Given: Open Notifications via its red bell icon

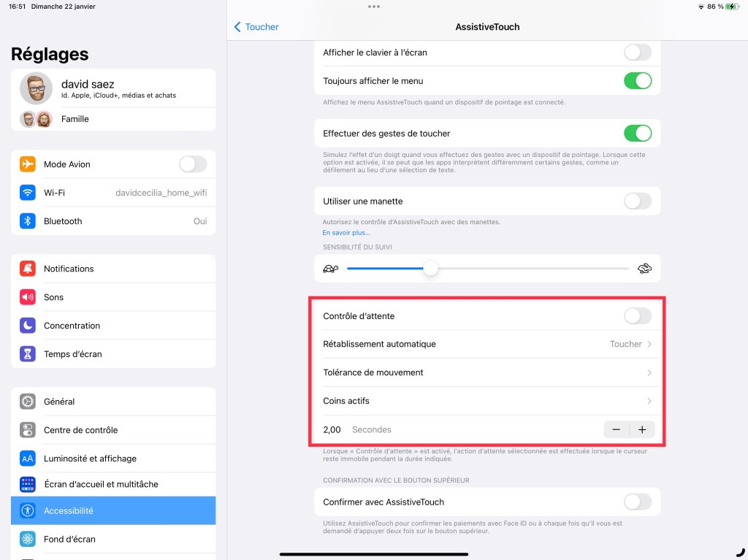Looking at the screenshot, I should click(x=27, y=269).
